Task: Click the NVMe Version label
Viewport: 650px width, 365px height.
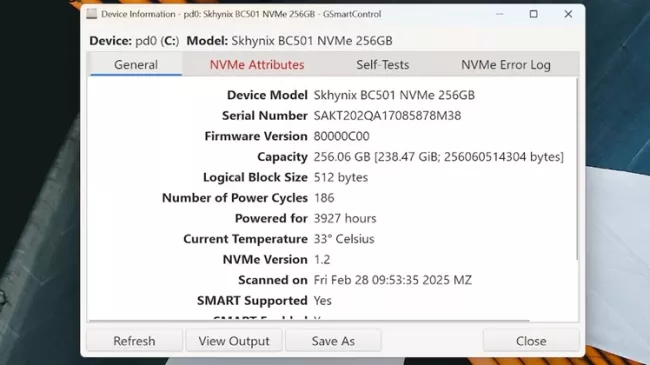Action: point(265,260)
